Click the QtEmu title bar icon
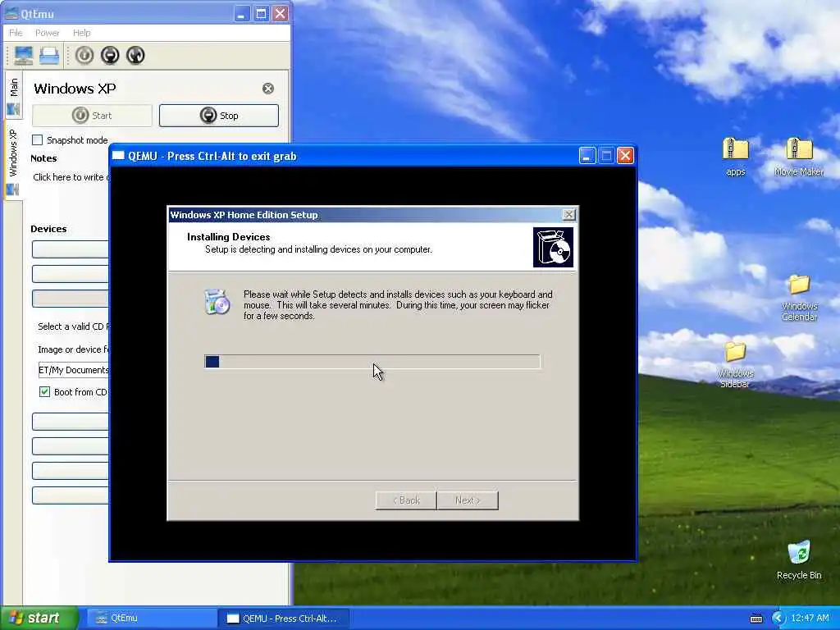Viewport: 840px width, 630px height. (11, 13)
